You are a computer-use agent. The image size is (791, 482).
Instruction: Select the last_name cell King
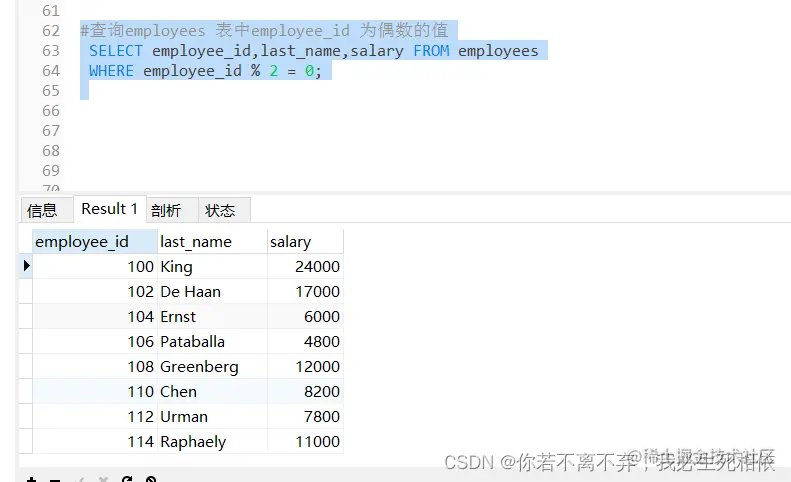[212, 266]
